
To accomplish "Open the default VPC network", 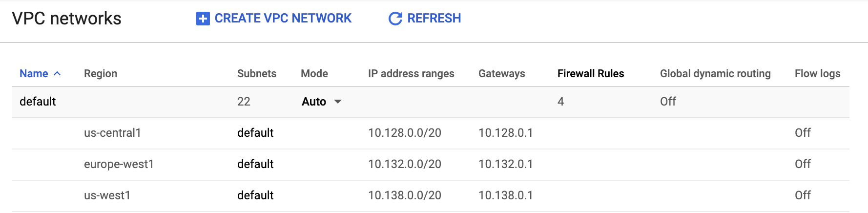I will pos(38,102).
